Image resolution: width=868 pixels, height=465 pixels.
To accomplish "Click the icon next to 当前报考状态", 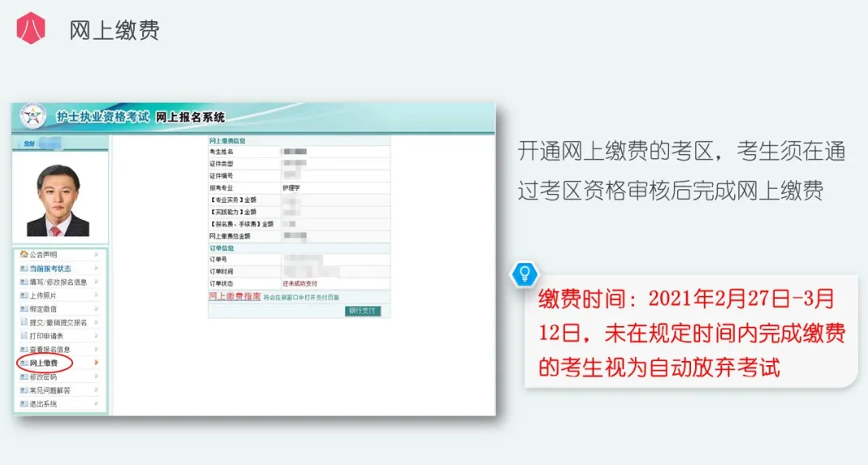I will click(x=24, y=269).
